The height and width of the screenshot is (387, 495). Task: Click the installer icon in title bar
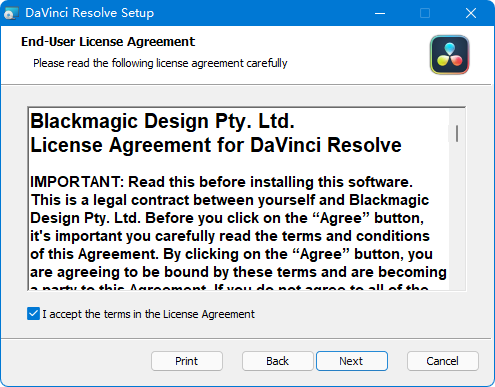pos(11,13)
